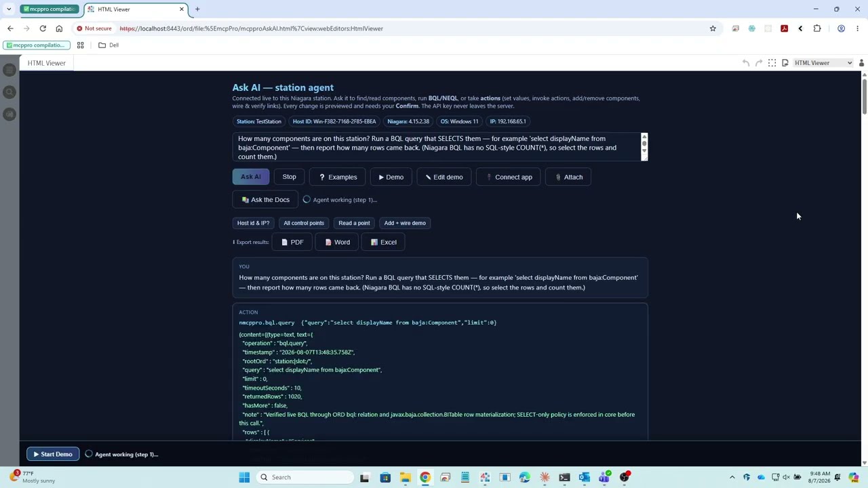The height and width of the screenshot is (488, 868).
Task: Click the page export icon beside HTML Viewer dropdown
Action: 785,63
